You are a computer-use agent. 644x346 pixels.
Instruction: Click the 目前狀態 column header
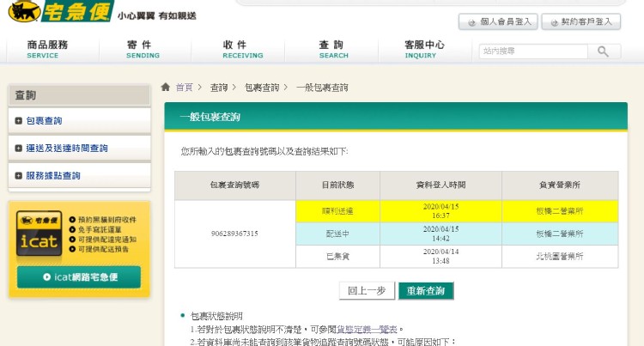click(337, 185)
